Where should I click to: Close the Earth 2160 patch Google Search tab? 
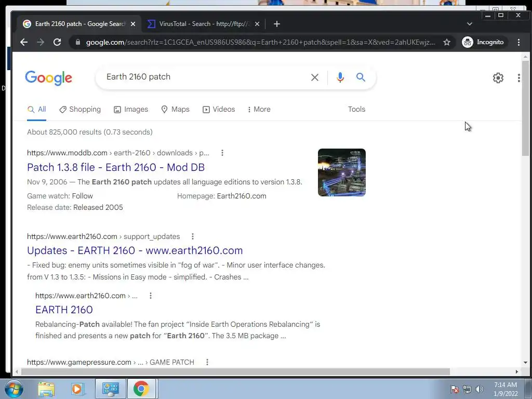click(133, 24)
